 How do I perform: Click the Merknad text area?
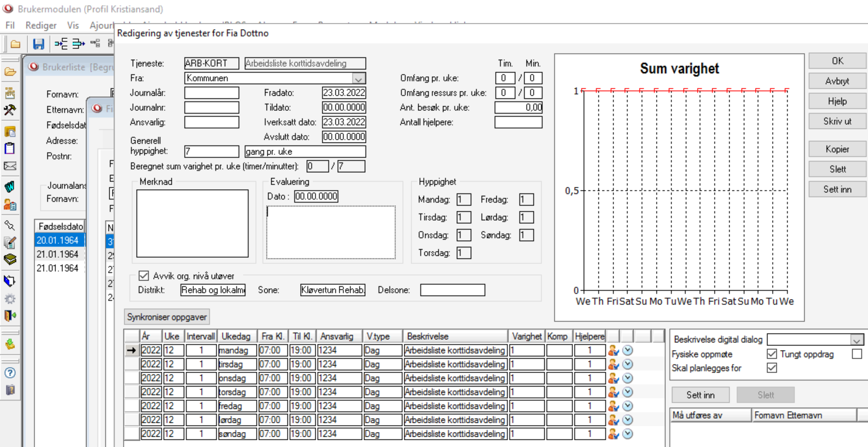[x=192, y=223]
